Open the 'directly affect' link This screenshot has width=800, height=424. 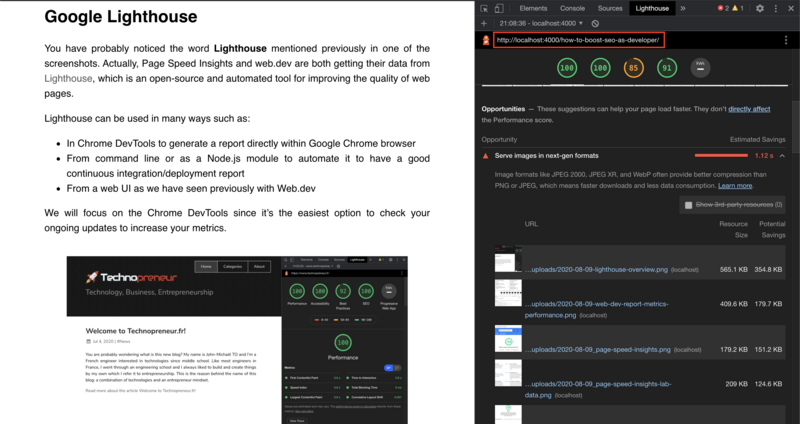coord(749,109)
